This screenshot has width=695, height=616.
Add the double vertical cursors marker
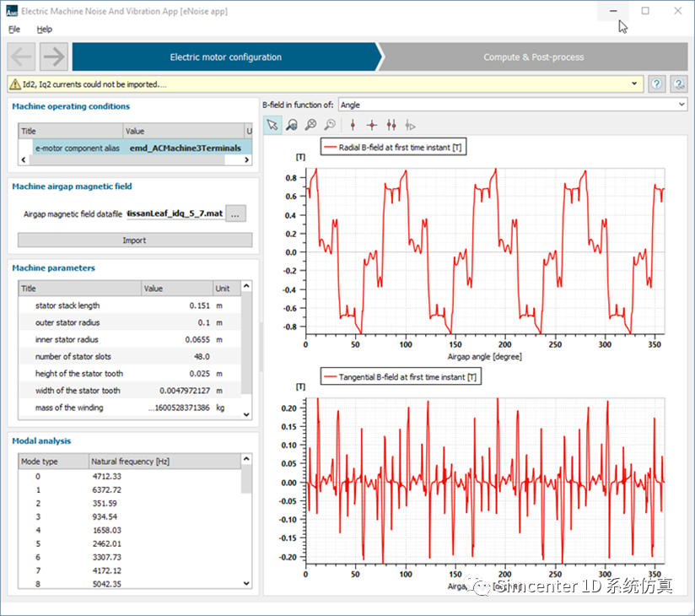pos(391,125)
